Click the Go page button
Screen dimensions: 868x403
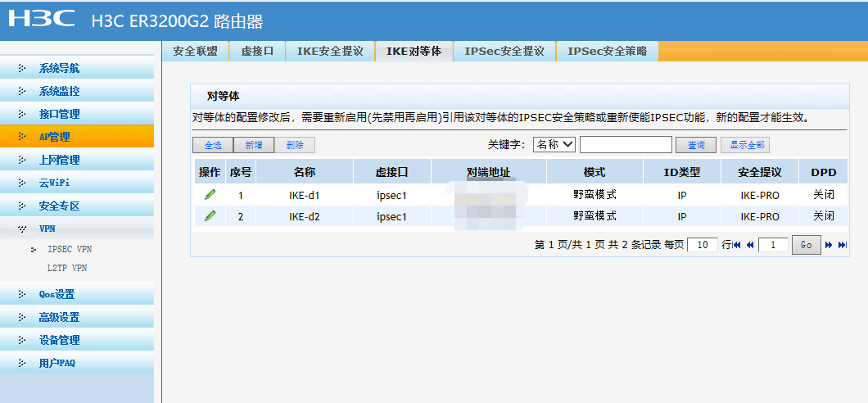[806, 245]
